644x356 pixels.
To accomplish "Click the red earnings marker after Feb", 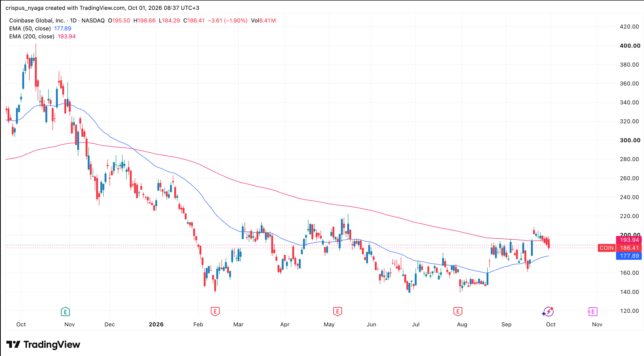I will coord(215,311).
